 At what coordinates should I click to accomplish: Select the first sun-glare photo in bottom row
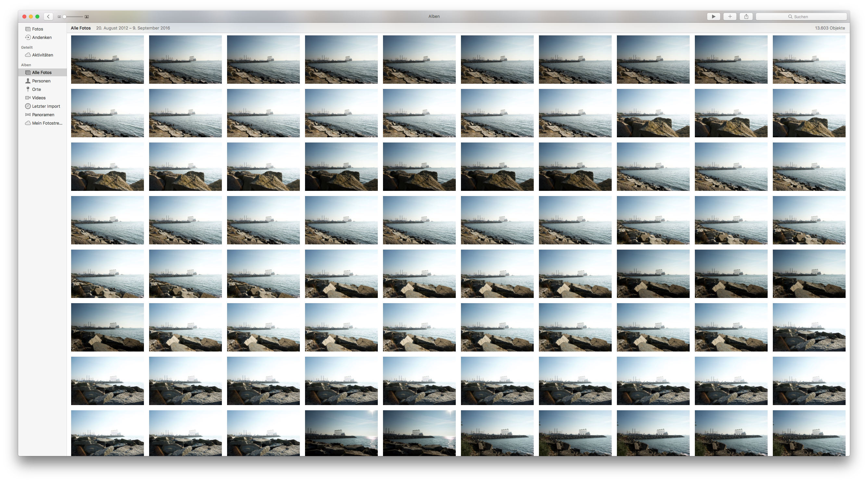tap(341, 433)
